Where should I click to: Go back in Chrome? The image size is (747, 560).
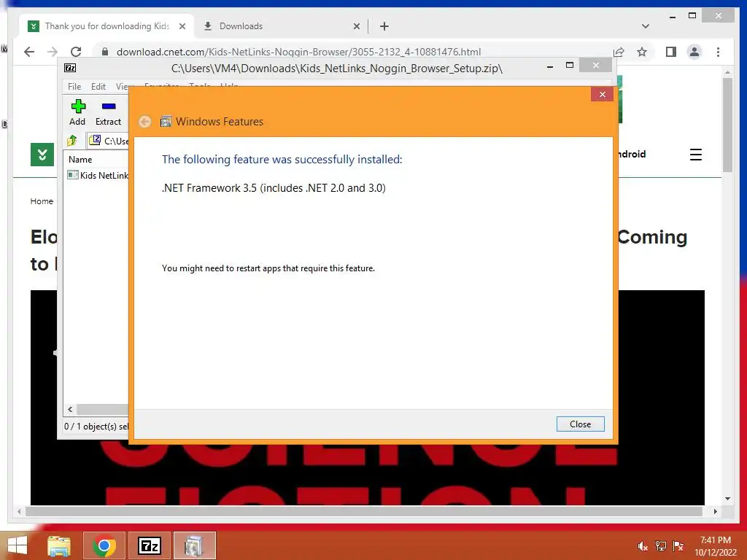coord(29,52)
